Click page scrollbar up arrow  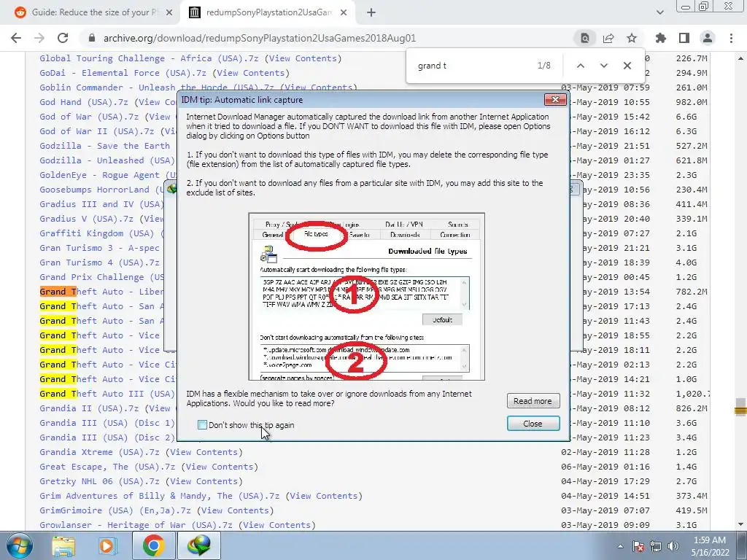click(741, 58)
